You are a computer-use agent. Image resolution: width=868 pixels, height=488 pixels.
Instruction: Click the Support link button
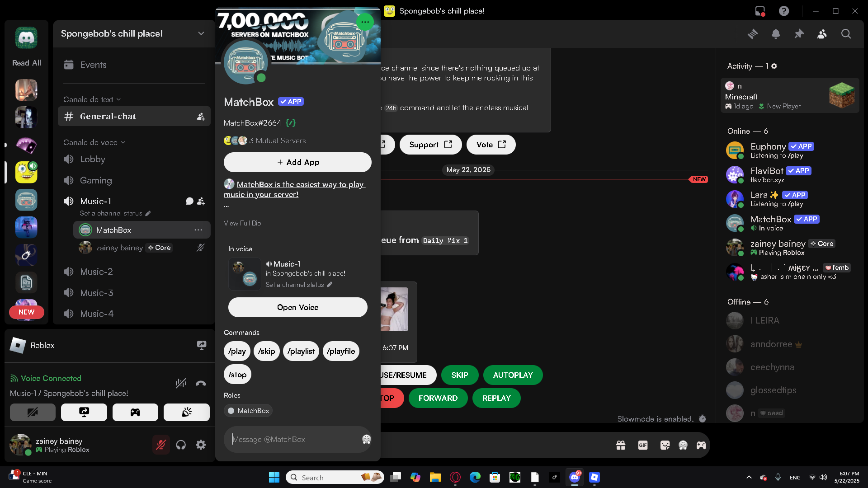tap(430, 145)
